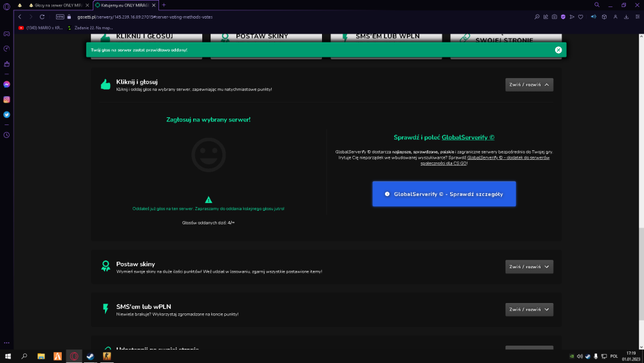Click the 'Postaw skiny' section heading

[135, 264]
